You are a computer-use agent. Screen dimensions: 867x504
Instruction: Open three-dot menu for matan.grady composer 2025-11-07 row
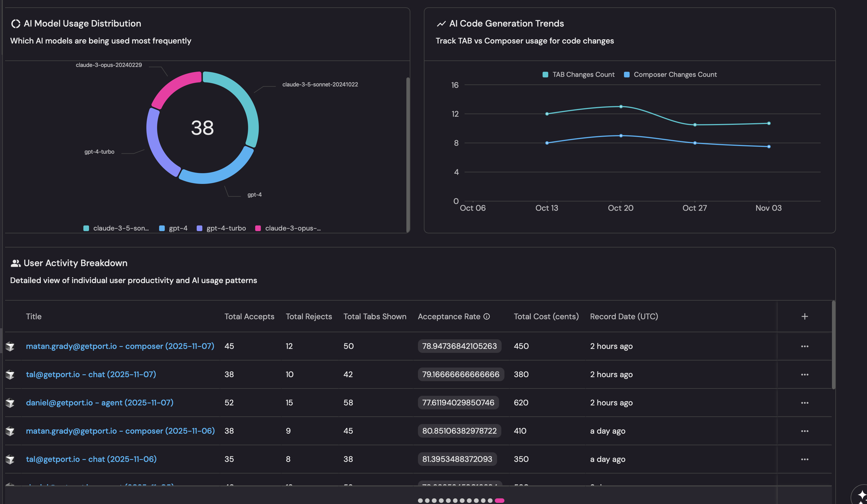coord(804,346)
